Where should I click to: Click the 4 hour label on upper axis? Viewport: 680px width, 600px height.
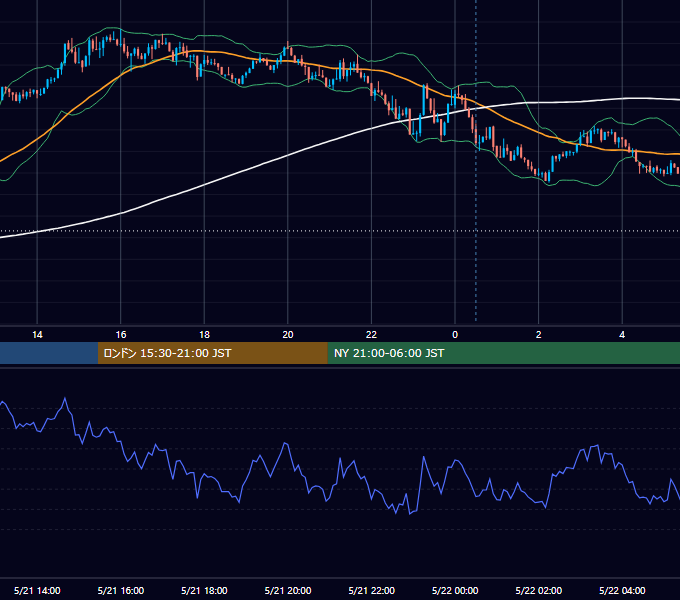pyautogui.click(x=622, y=335)
